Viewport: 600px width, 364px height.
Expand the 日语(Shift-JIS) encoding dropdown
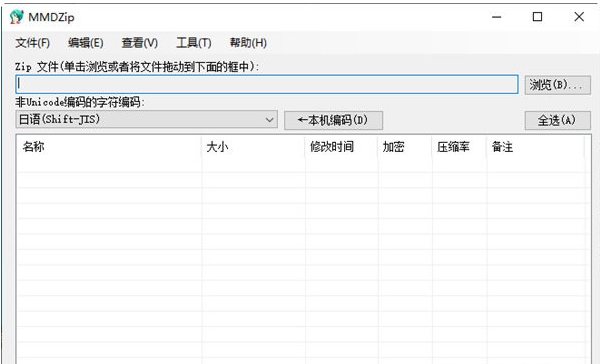tap(147, 119)
